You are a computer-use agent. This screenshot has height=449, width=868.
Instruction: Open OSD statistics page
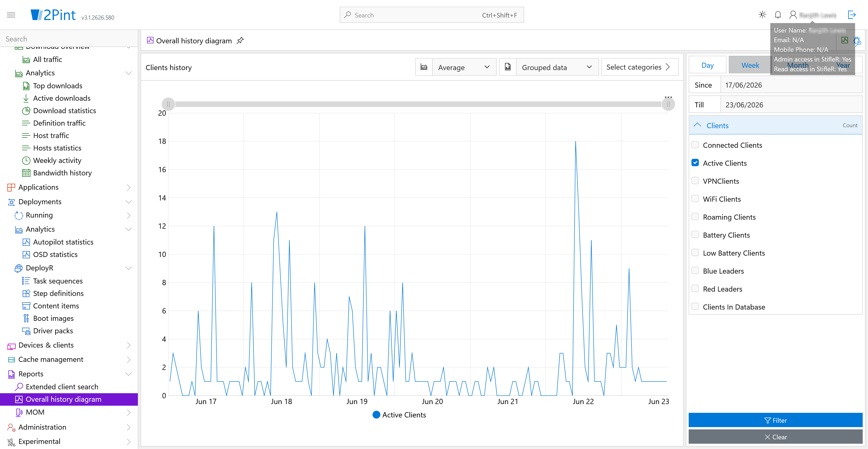coord(55,254)
